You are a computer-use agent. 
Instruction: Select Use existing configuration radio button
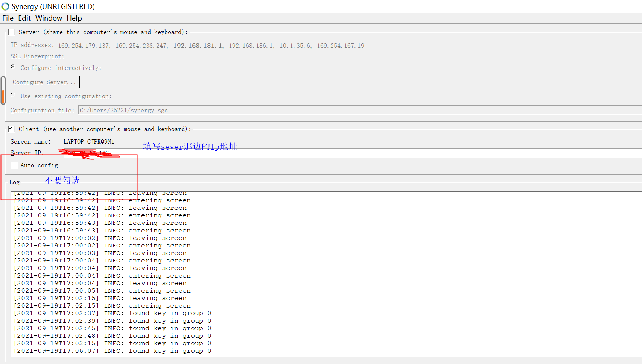13,95
